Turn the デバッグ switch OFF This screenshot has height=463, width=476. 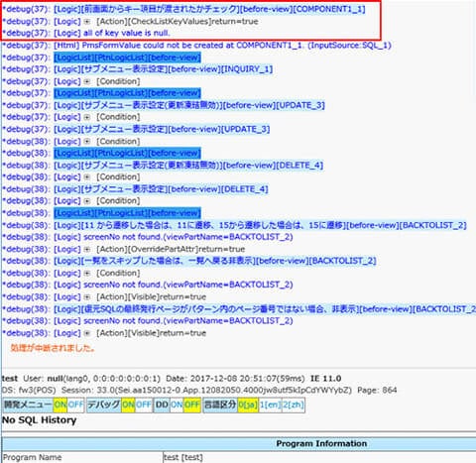pyautogui.click(x=143, y=405)
